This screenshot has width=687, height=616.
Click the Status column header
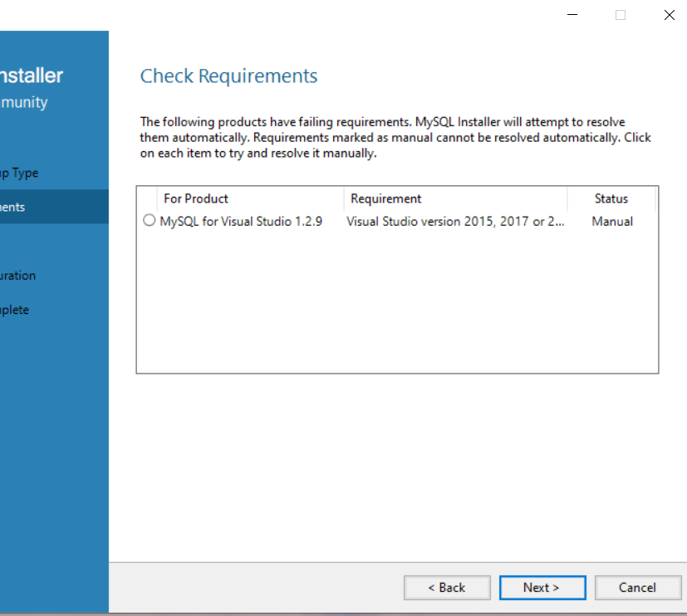611,198
